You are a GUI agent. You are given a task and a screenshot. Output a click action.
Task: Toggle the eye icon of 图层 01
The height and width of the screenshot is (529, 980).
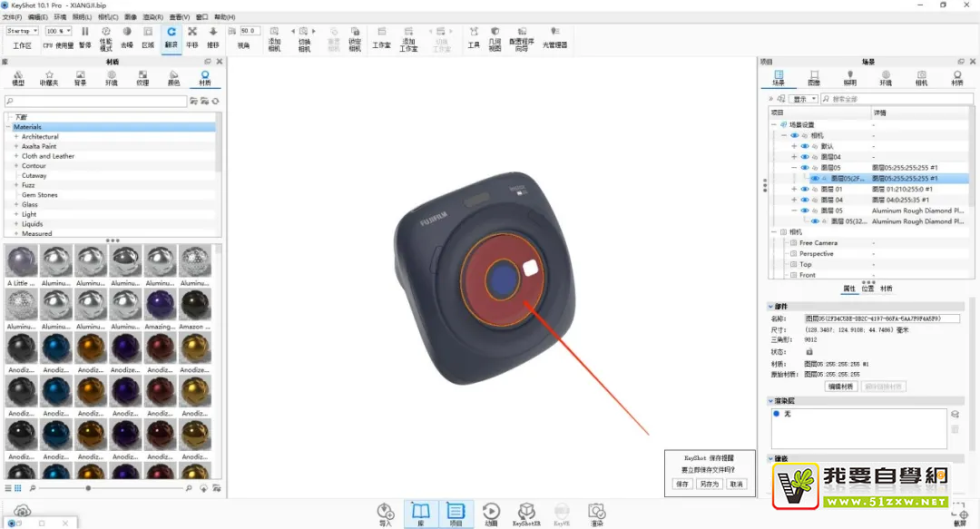[x=805, y=189]
